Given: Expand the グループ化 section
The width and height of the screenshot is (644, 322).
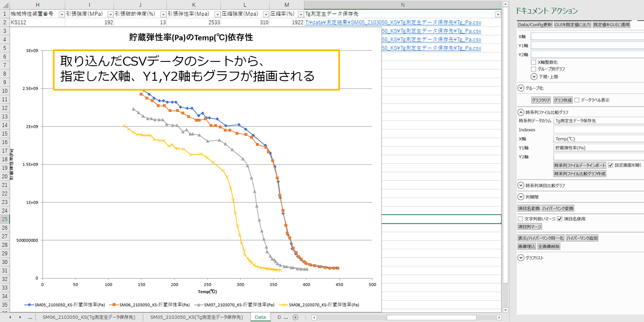Looking at the screenshot, I should tap(521, 88).
